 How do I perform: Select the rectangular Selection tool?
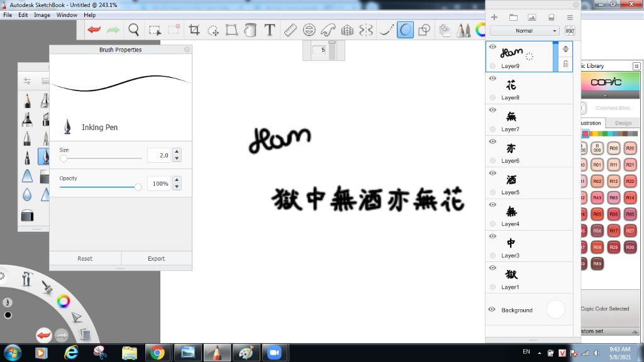pos(155,30)
